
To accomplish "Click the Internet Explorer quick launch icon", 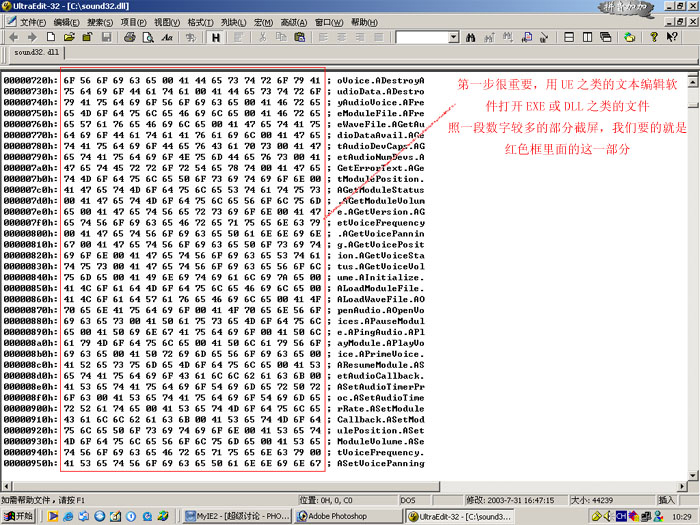I will (68, 517).
